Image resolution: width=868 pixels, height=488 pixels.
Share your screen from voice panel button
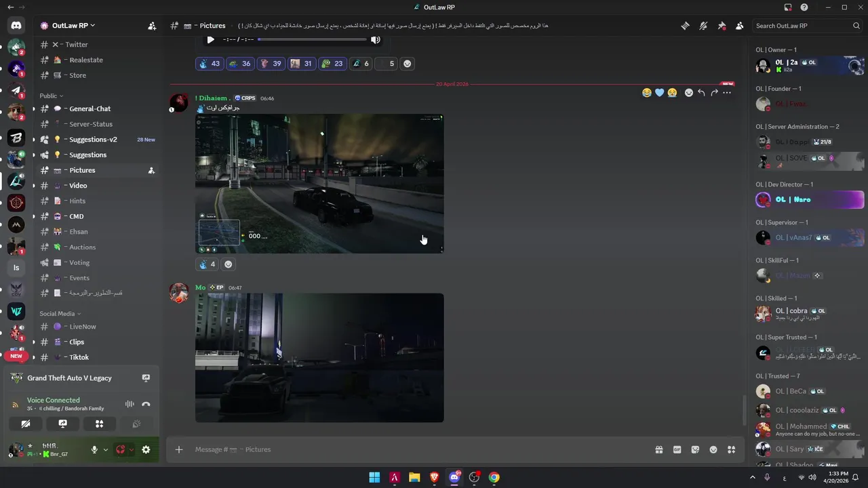(x=62, y=424)
